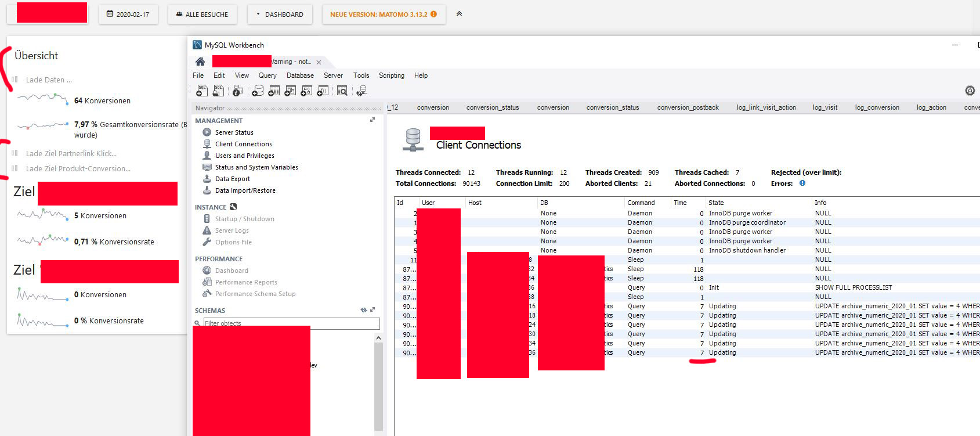
Task: Open the Server menu
Action: pyautogui.click(x=333, y=75)
